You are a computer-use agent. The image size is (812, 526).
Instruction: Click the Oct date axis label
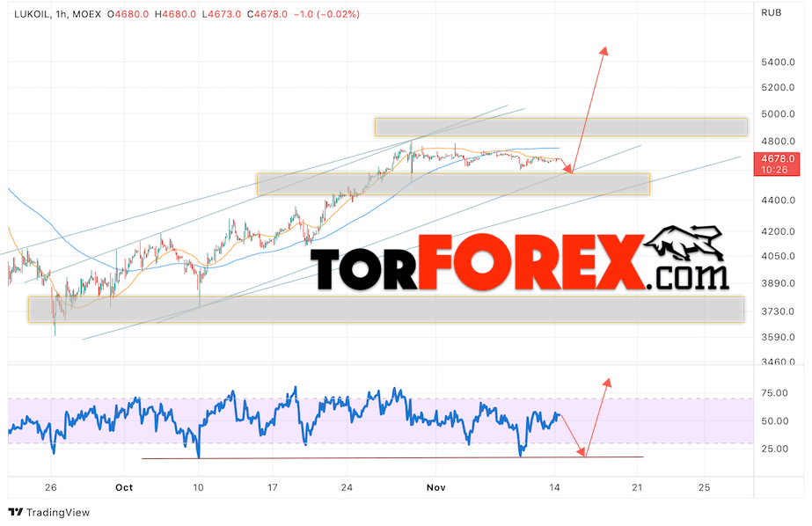point(124,487)
